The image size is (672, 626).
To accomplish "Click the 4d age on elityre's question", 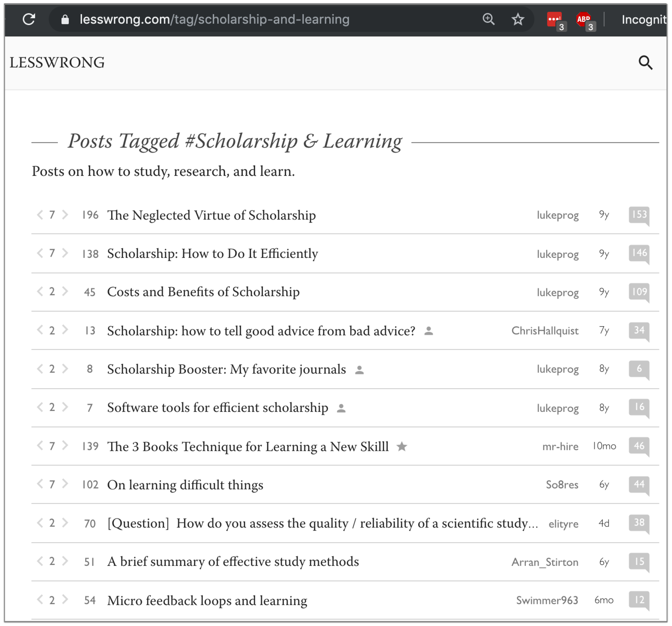I will pyautogui.click(x=604, y=523).
